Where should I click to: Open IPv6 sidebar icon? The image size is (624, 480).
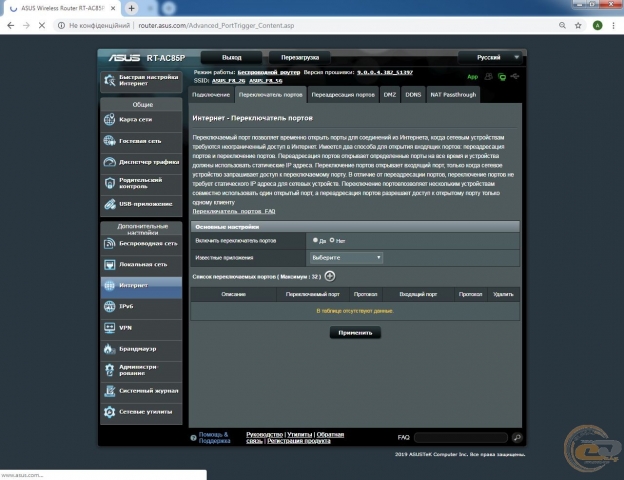click(x=109, y=306)
